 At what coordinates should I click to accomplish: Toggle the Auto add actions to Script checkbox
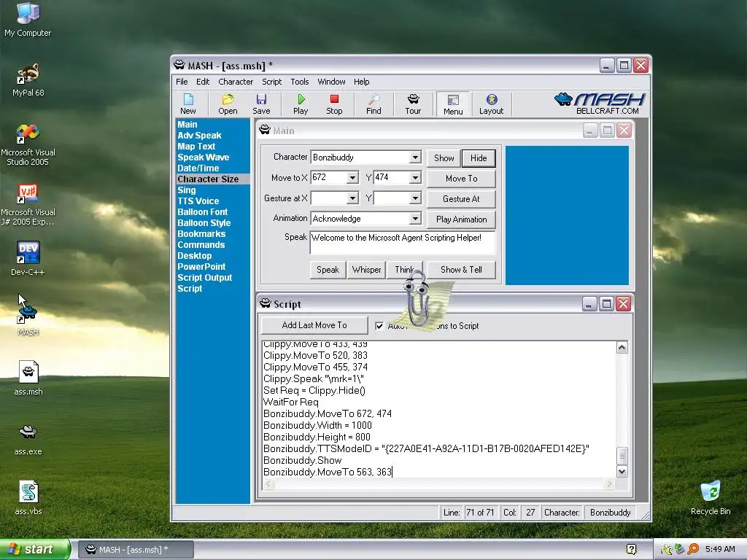[x=379, y=326]
